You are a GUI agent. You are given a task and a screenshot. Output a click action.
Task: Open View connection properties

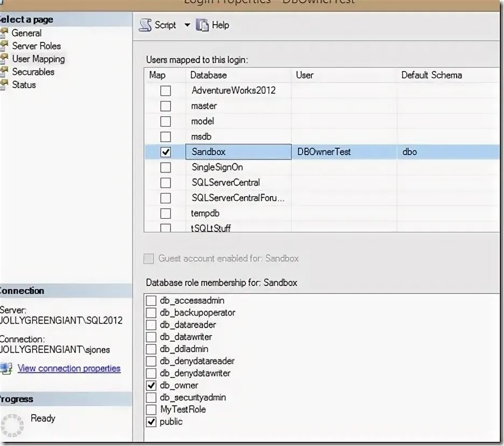pyautogui.click(x=69, y=368)
